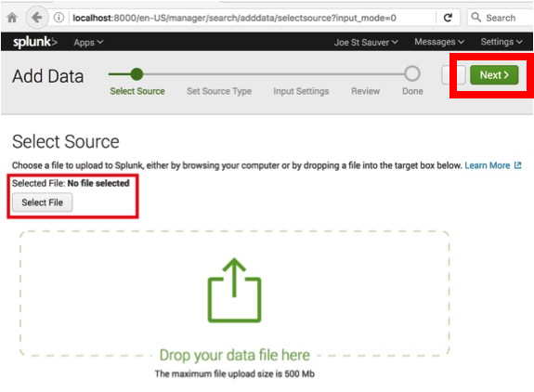Click the green progress dot at Select Source

(x=137, y=74)
